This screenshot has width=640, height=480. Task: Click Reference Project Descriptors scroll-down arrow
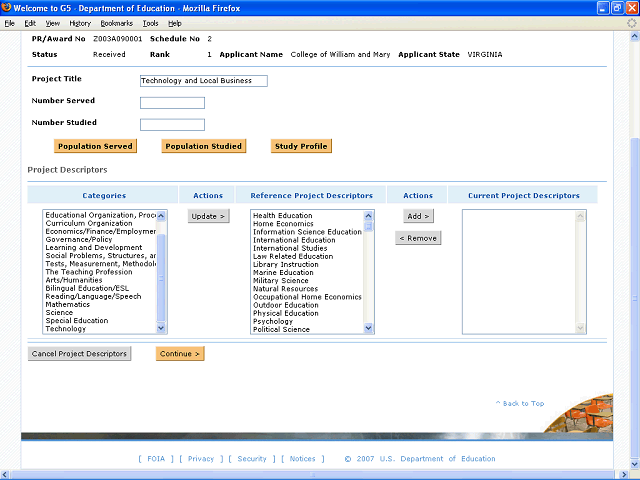pyautogui.click(x=368, y=328)
